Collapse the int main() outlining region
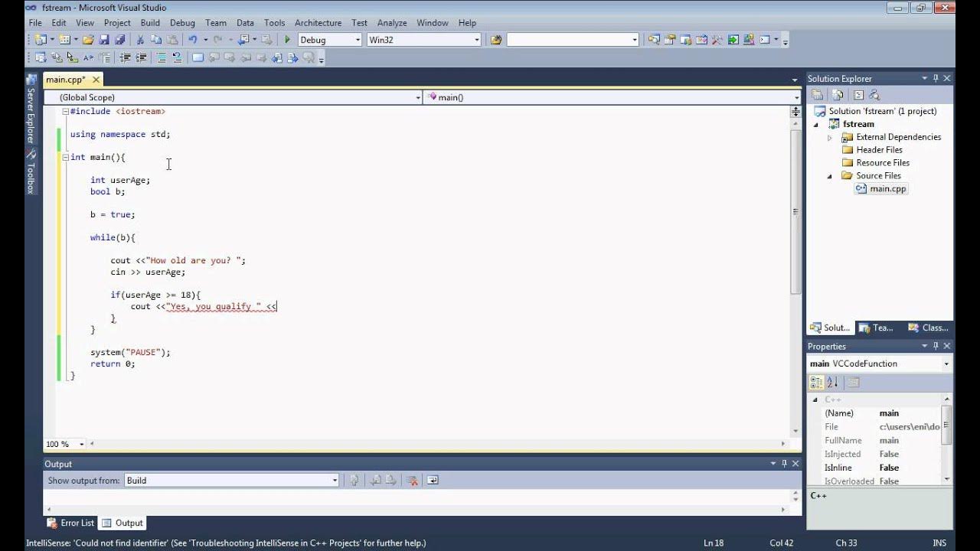Screen dimensions: 980x551 click(x=65, y=157)
